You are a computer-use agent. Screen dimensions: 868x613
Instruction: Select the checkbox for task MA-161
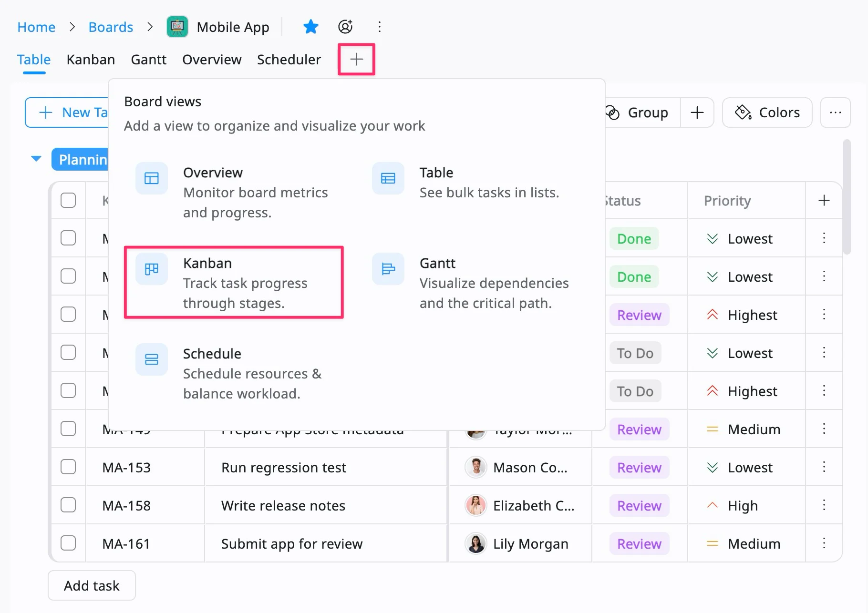point(68,543)
